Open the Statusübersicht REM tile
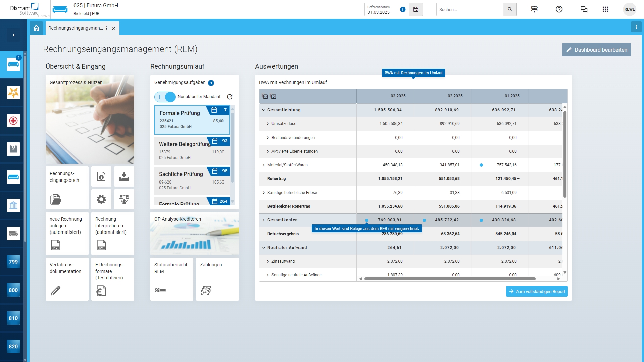Image resolution: width=644 pixels, height=362 pixels. tap(172, 279)
